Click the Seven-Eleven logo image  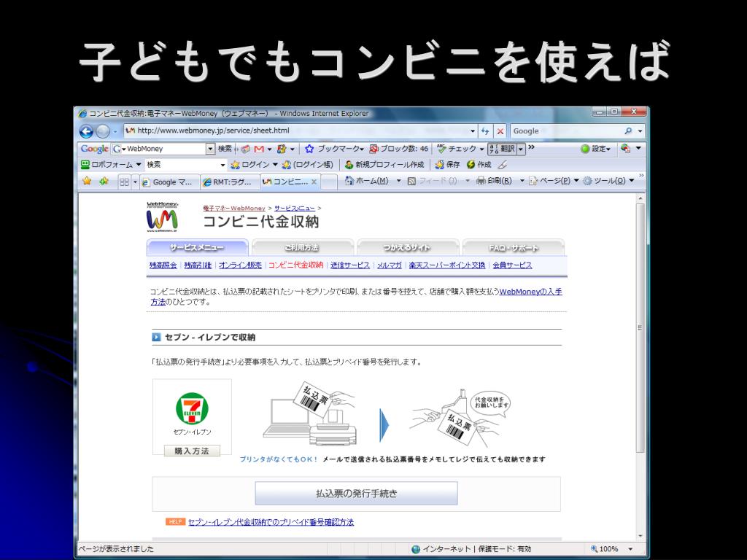[192, 408]
